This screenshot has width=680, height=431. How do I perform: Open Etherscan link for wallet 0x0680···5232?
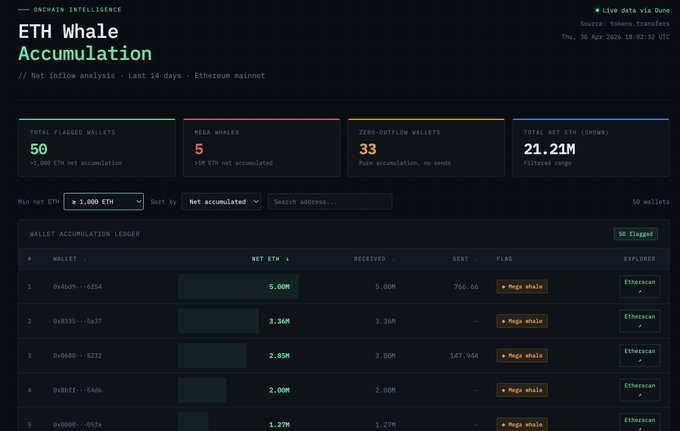pos(640,355)
